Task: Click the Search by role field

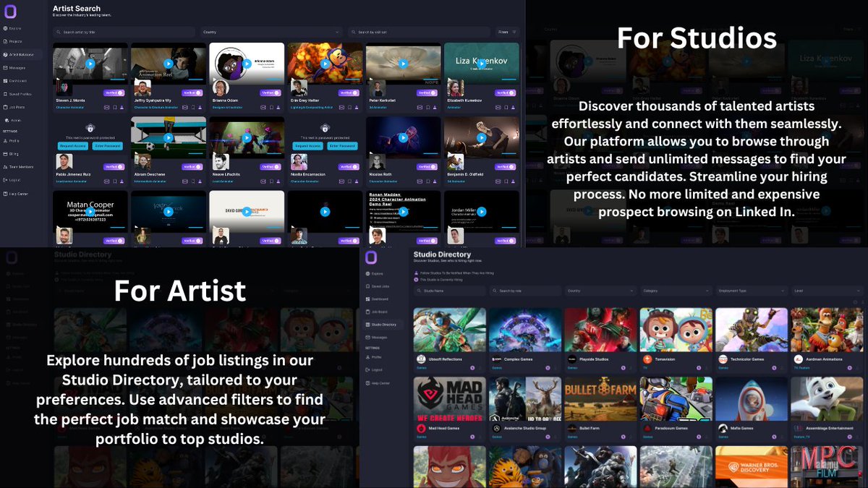Action: tap(525, 291)
